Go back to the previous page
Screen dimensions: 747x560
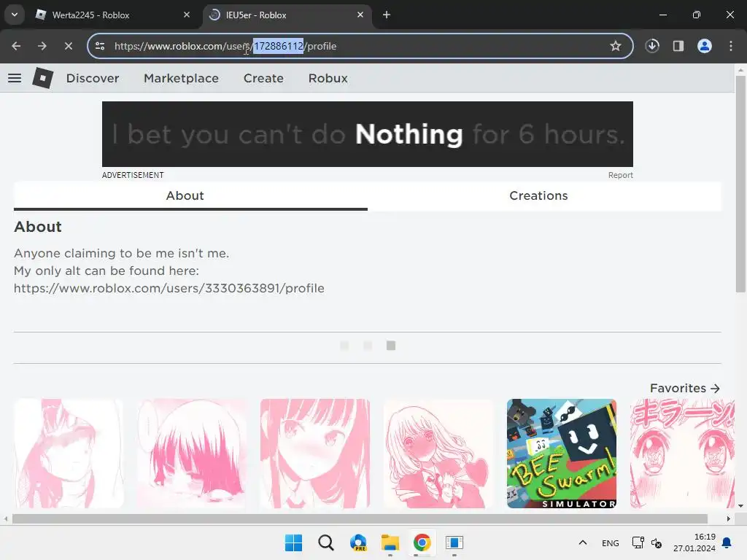(16, 46)
